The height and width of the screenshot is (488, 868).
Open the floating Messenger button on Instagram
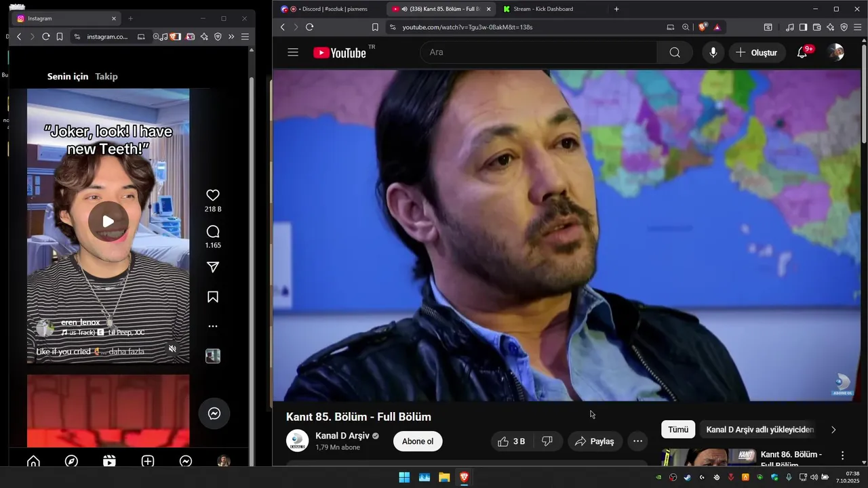point(214,413)
